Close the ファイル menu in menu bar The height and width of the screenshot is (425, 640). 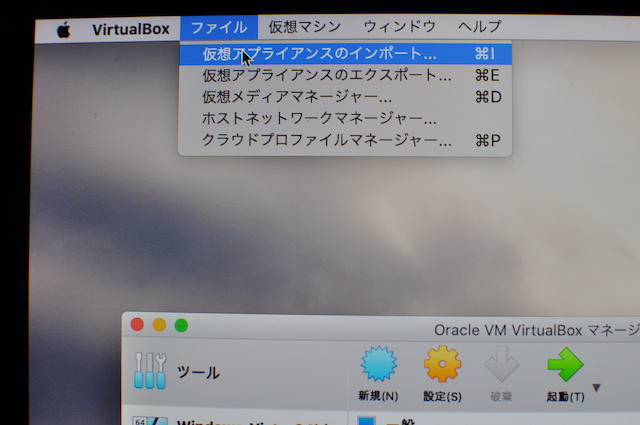click(219, 28)
